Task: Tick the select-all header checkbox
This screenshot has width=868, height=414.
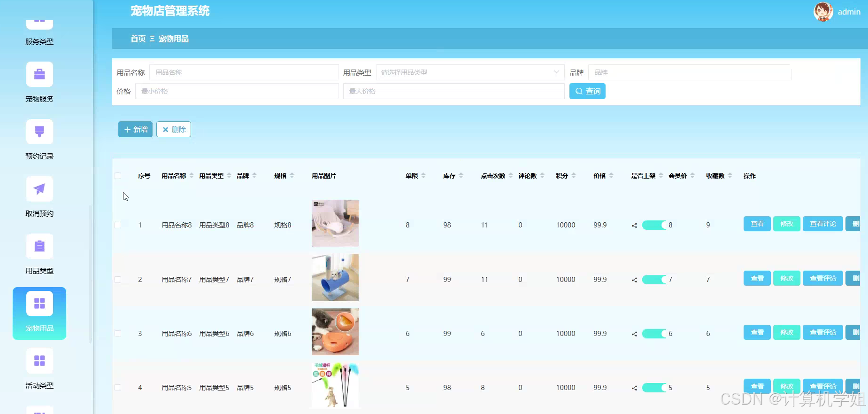Action: pos(118,176)
